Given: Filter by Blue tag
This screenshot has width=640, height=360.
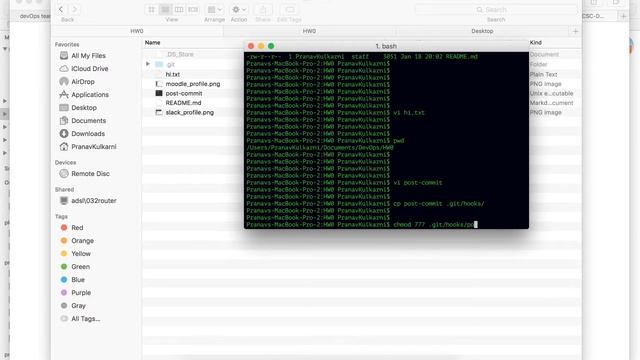Looking at the screenshot, I should [78, 280].
